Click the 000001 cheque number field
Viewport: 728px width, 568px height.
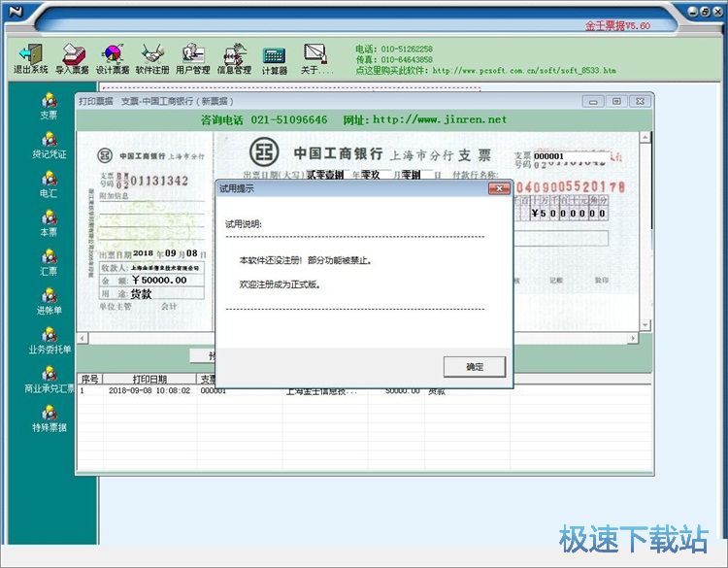point(571,156)
